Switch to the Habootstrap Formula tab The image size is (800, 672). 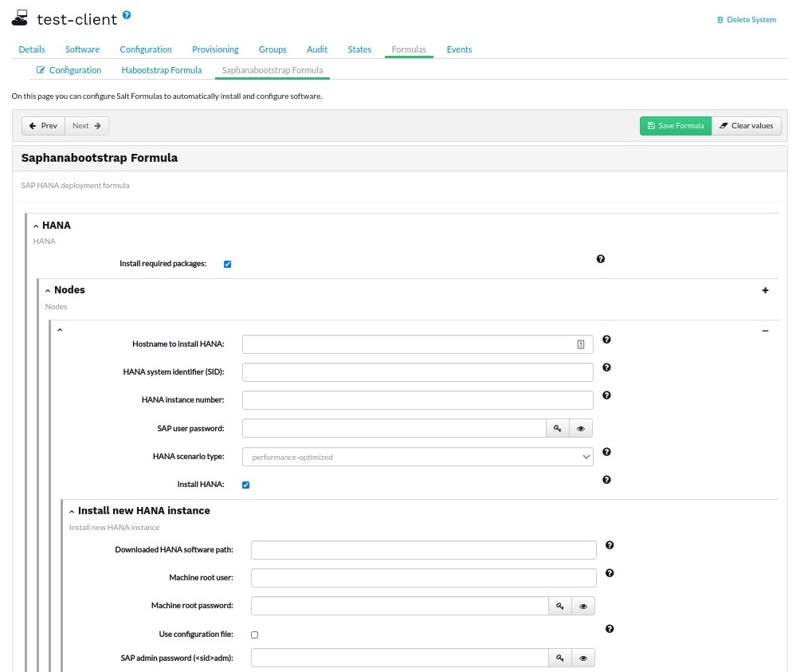161,70
